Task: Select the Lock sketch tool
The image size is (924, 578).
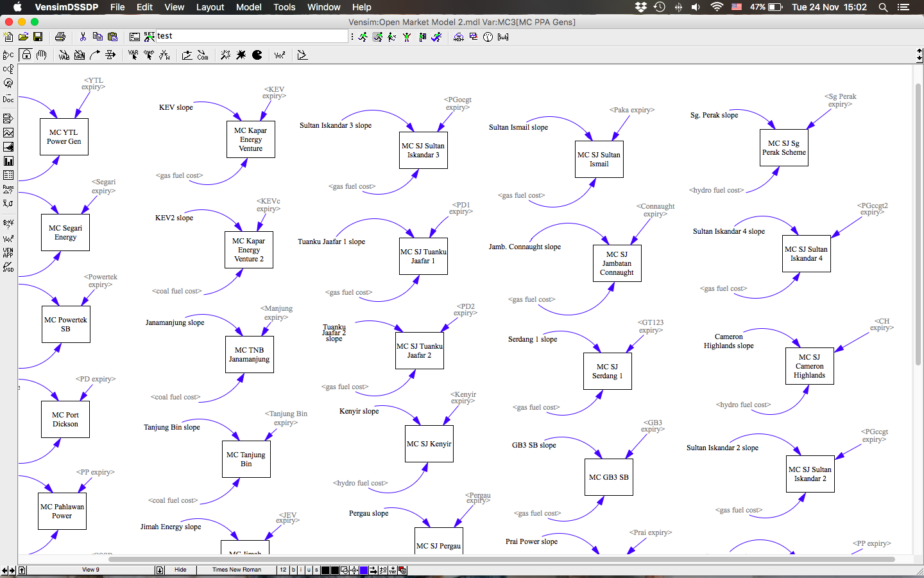Action: coord(26,55)
